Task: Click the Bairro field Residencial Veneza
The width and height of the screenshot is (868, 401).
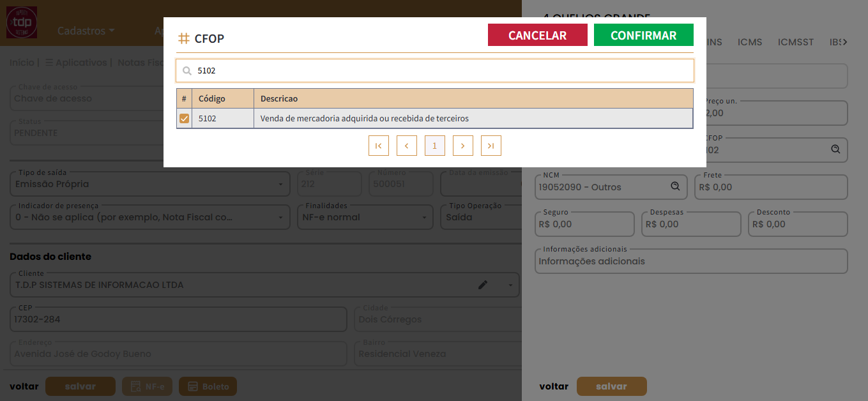Action: coord(438,354)
